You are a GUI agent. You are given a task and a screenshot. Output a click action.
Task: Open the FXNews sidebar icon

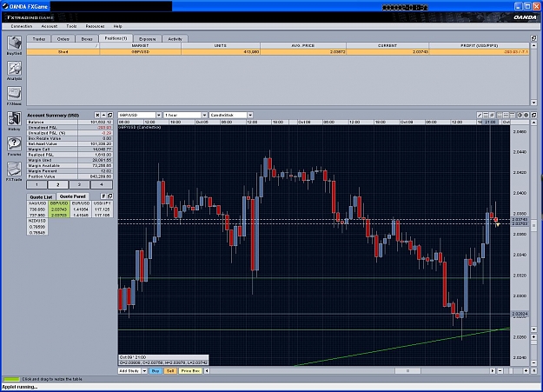(14, 95)
